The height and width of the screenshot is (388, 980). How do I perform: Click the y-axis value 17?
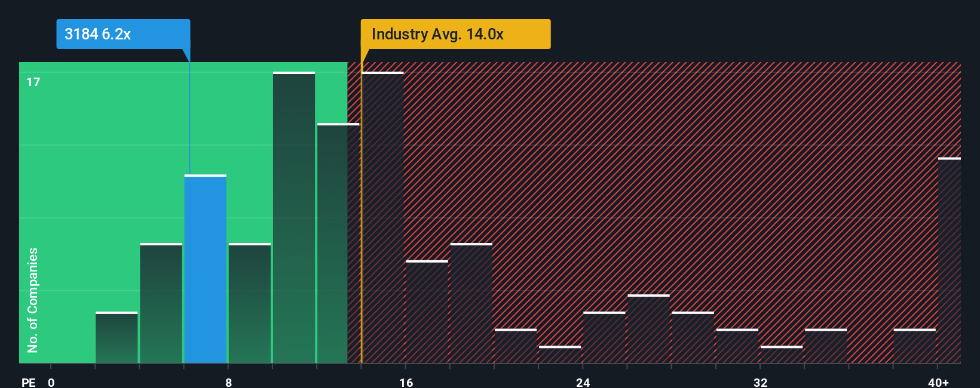coord(33,82)
